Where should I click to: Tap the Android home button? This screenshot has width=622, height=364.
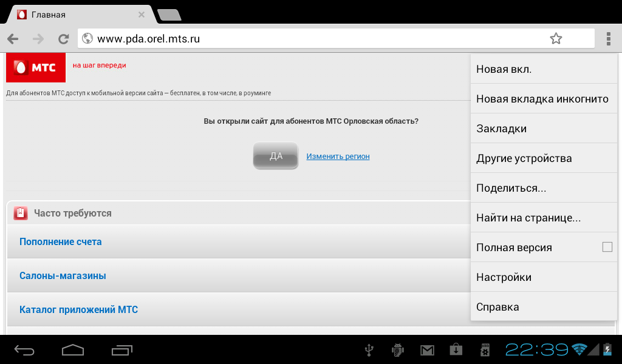pos(73,349)
